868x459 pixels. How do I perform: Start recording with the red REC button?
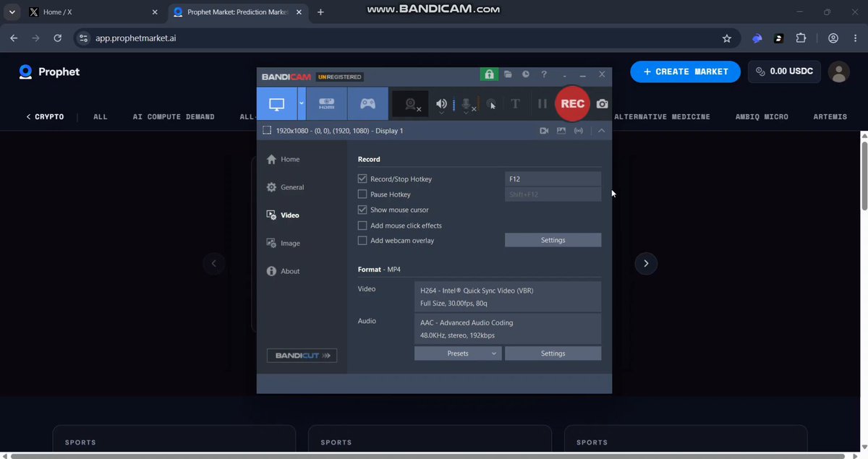tap(572, 104)
